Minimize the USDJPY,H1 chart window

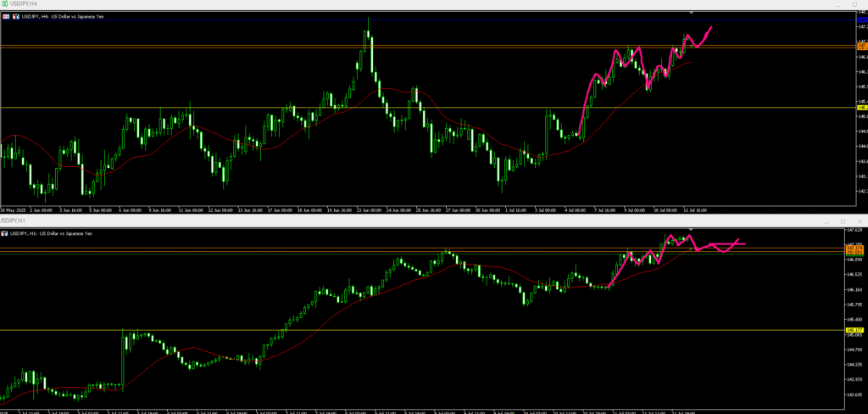tap(826, 222)
